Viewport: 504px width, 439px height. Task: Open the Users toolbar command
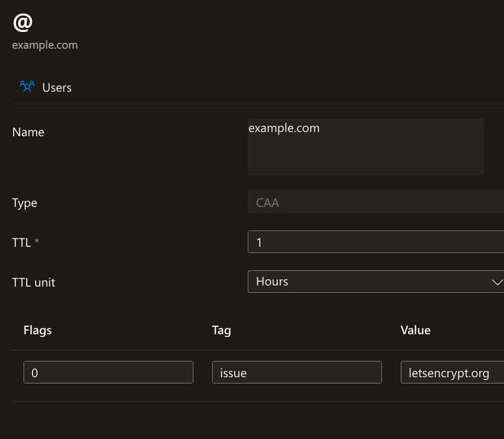[x=46, y=87]
